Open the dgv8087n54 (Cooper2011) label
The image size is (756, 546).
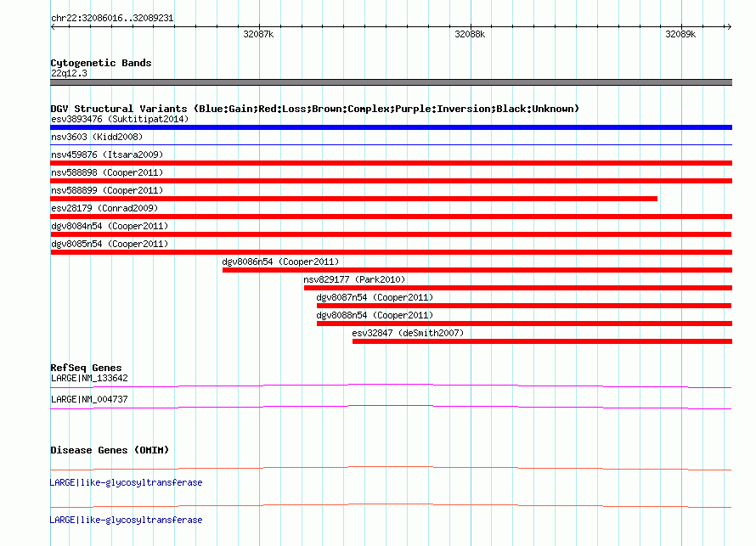(375, 297)
